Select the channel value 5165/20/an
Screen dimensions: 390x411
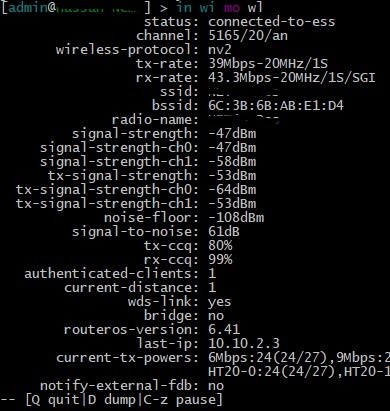[248, 36]
